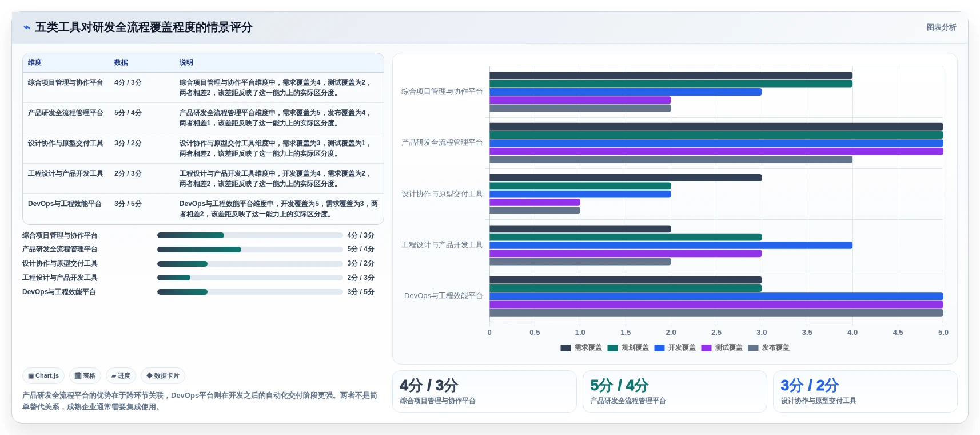The height and width of the screenshot is (435, 980).
Task: Click the summary paragraph below the chips
Action: [x=200, y=401]
